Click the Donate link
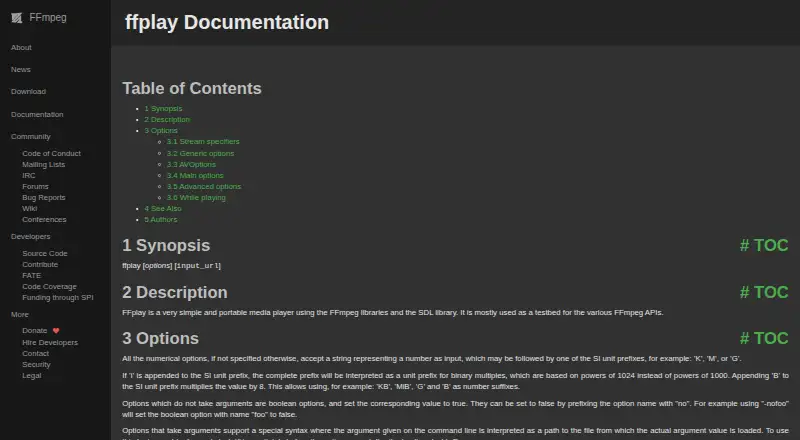The width and height of the screenshot is (800, 440). (x=35, y=331)
